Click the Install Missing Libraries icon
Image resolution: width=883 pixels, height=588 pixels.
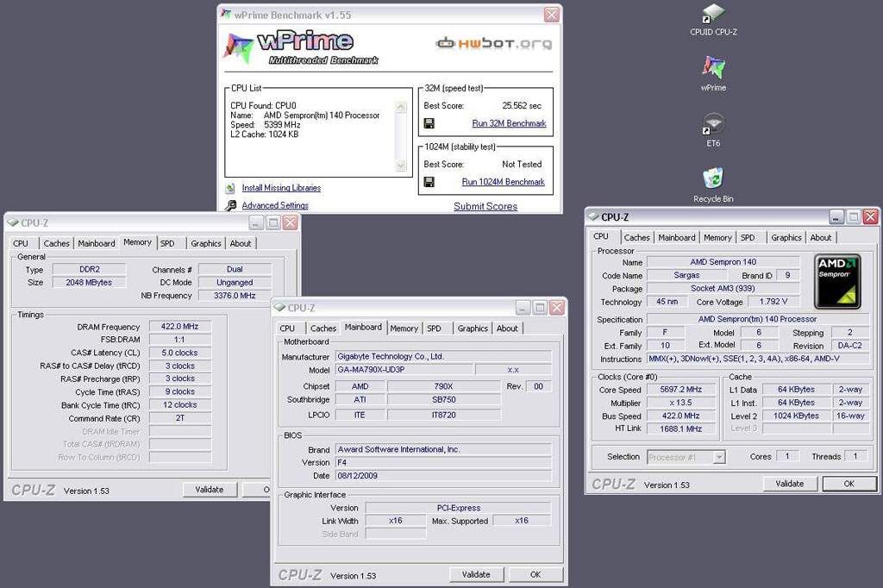[x=229, y=188]
